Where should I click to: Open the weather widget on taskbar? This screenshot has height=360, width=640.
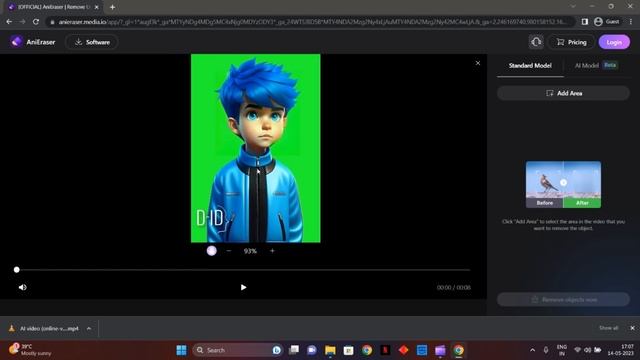tap(31, 350)
